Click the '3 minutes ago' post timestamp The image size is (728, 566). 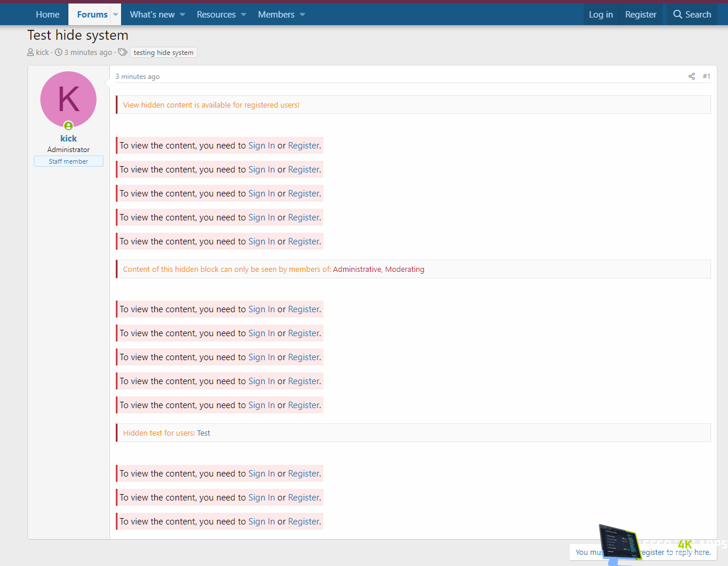tap(137, 77)
